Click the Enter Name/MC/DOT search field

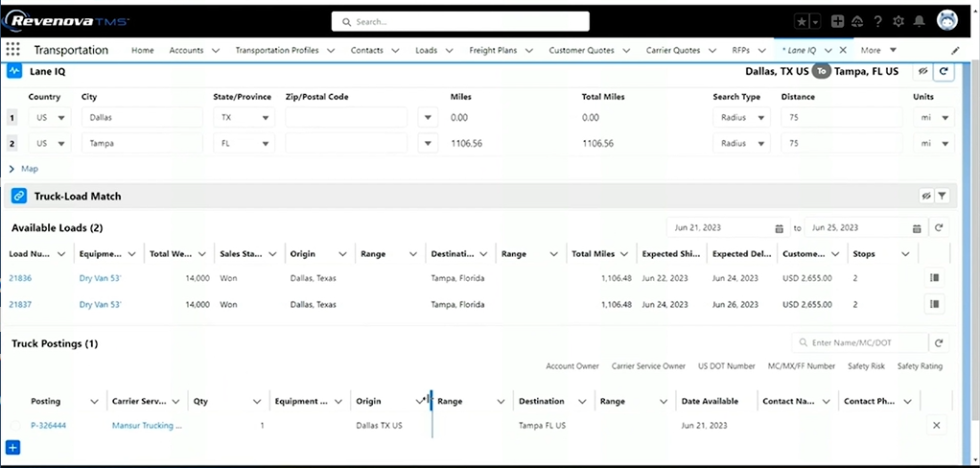coord(866,343)
